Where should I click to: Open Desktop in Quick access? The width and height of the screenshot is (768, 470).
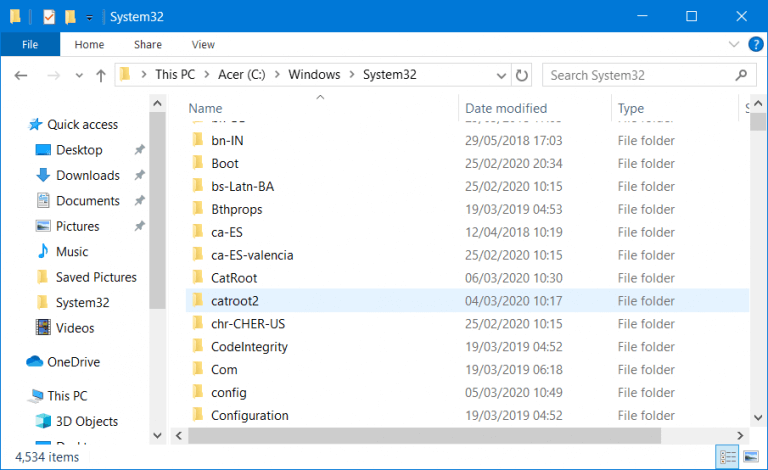point(79,150)
